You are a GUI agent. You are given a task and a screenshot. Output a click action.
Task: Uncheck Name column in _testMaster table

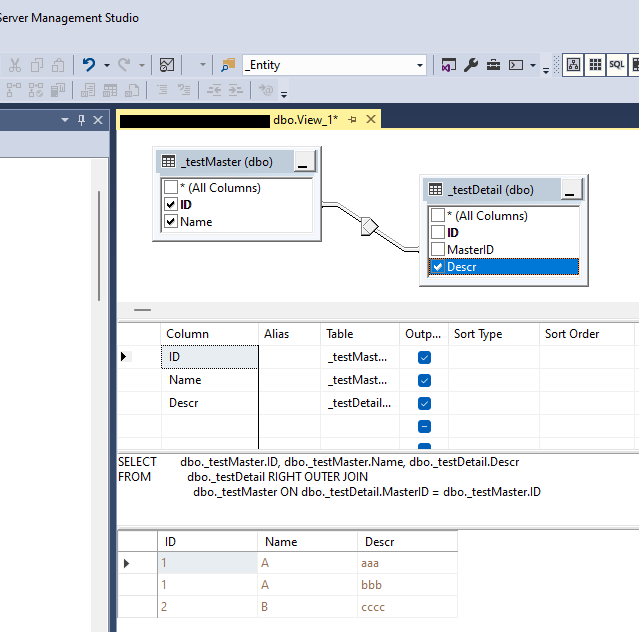(171, 222)
